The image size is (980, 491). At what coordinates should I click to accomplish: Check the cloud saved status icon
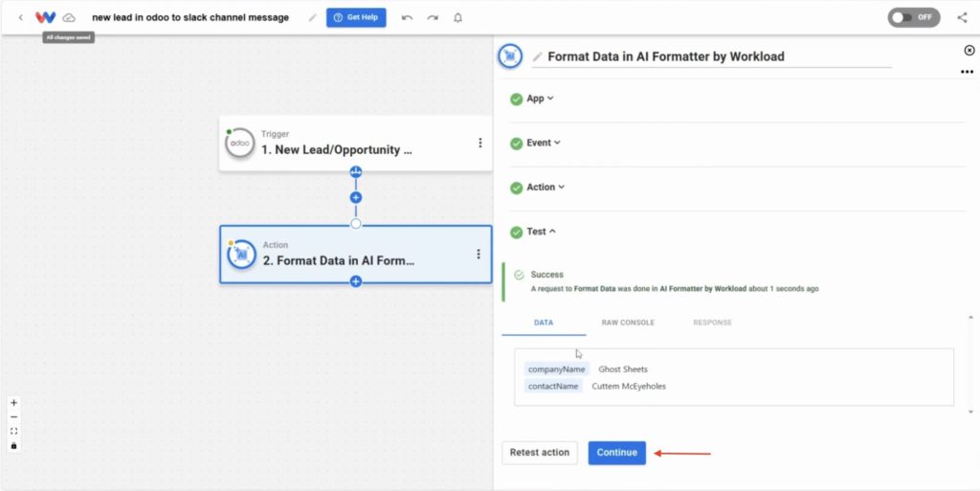[x=69, y=17]
